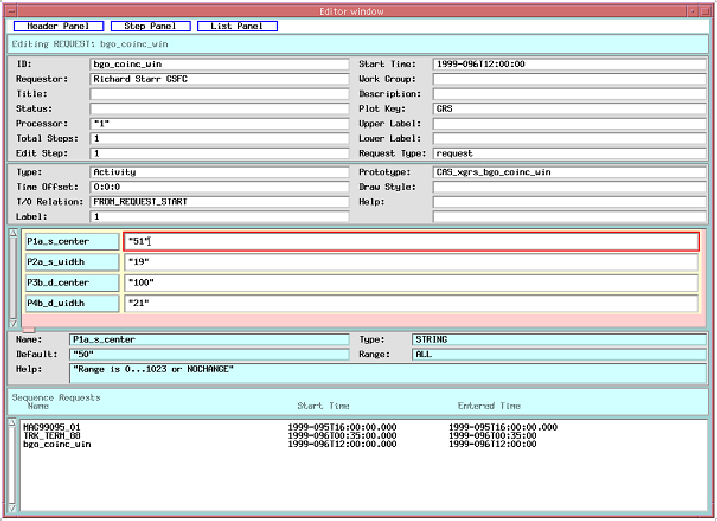This screenshot has width=717, height=521.
Task: Click the empty Title input field
Action: [x=219, y=93]
